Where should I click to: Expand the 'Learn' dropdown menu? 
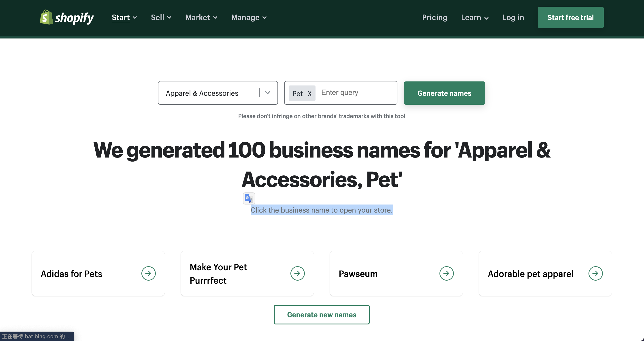[x=474, y=17]
